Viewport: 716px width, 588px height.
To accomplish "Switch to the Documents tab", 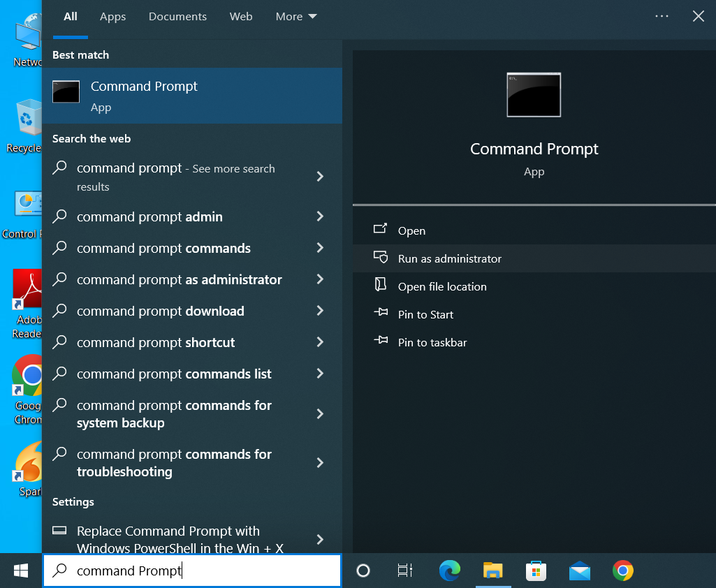I will coord(177,16).
